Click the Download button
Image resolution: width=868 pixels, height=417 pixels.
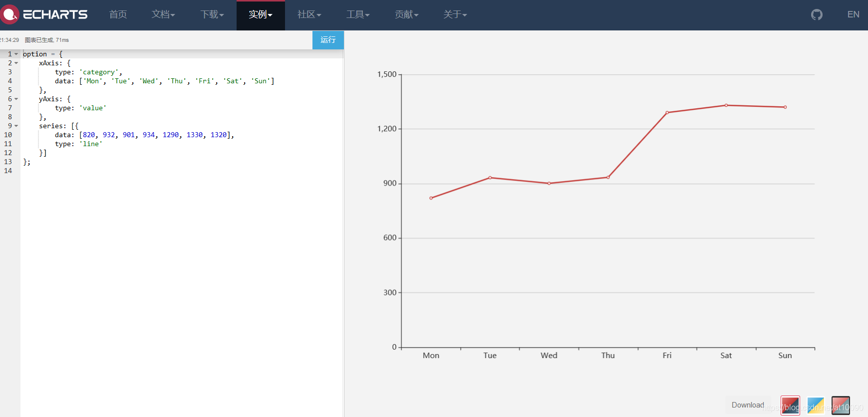(x=748, y=405)
